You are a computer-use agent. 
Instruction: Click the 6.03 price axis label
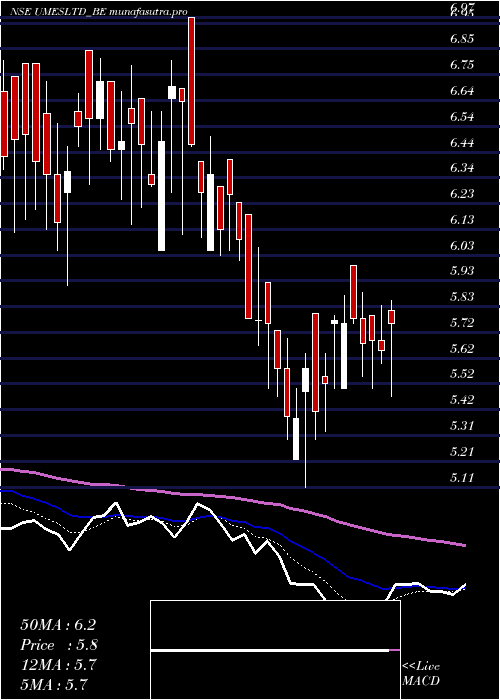[x=462, y=246]
